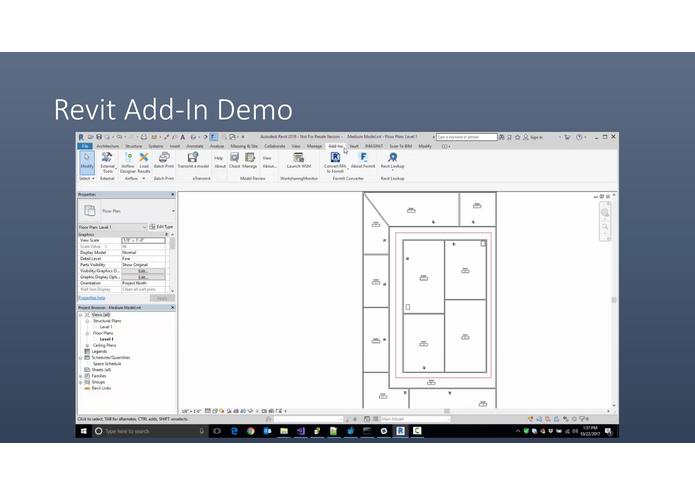Collapse the Graphics properties group
The width and height of the screenshot is (695, 494).
tap(167, 234)
